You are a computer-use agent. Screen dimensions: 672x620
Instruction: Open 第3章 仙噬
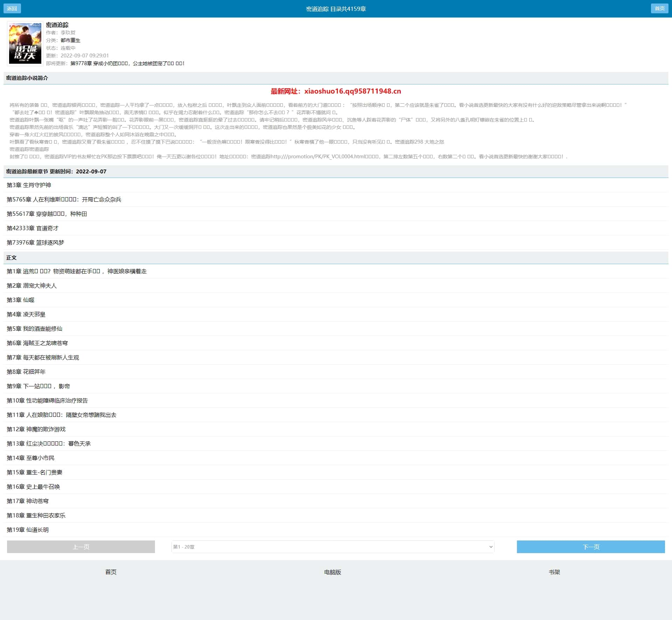pos(21,300)
